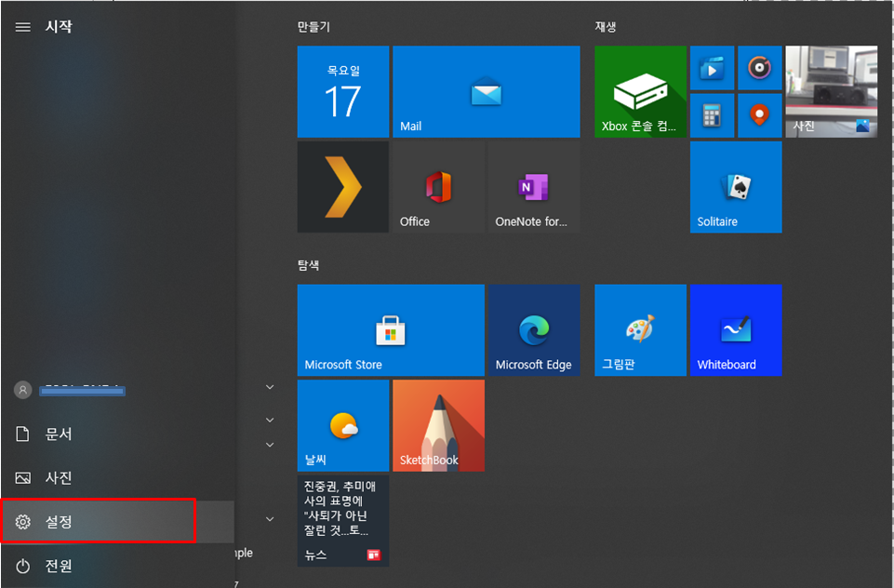
Task: Launch the SketchBook tile
Action: 438,425
